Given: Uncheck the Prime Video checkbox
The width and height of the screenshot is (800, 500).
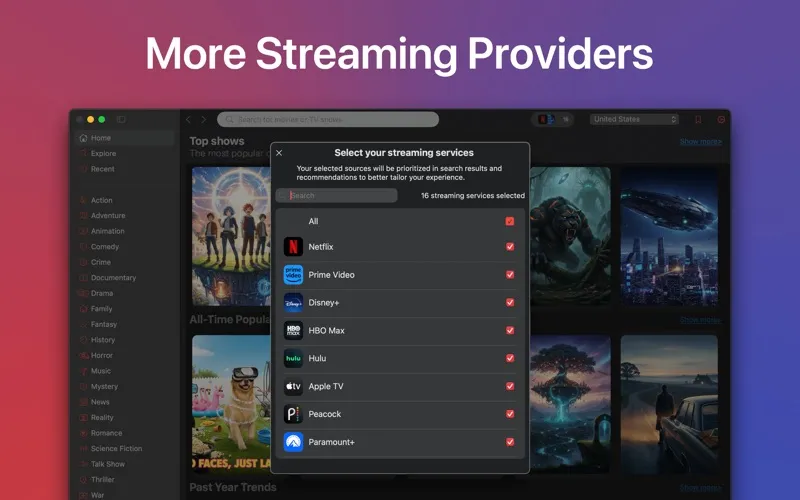Looking at the screenshot, I should pyautogui.click(x=509, y=274).
